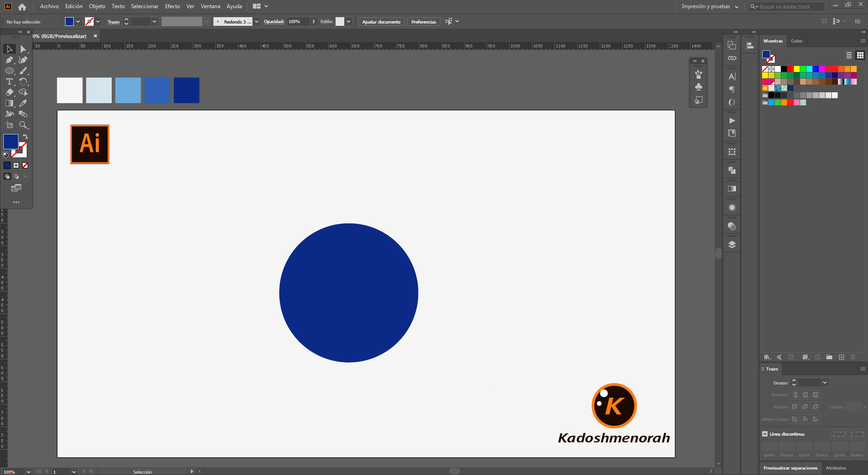Open the Efecto menu
Viewport: 868px width, 475px height.
click(172, 6)
